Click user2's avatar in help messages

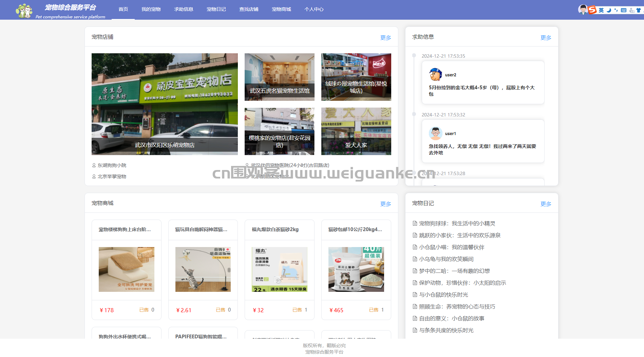click(435, 75)
